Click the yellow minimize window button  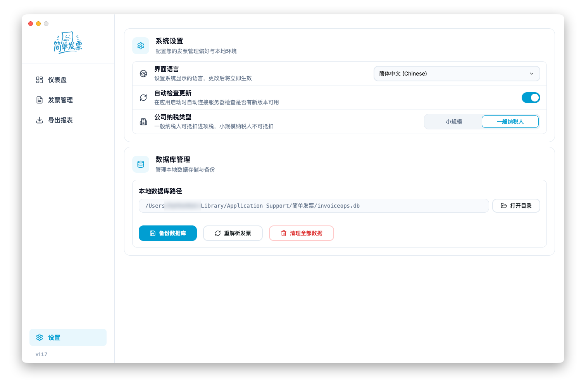pos(38,24)
